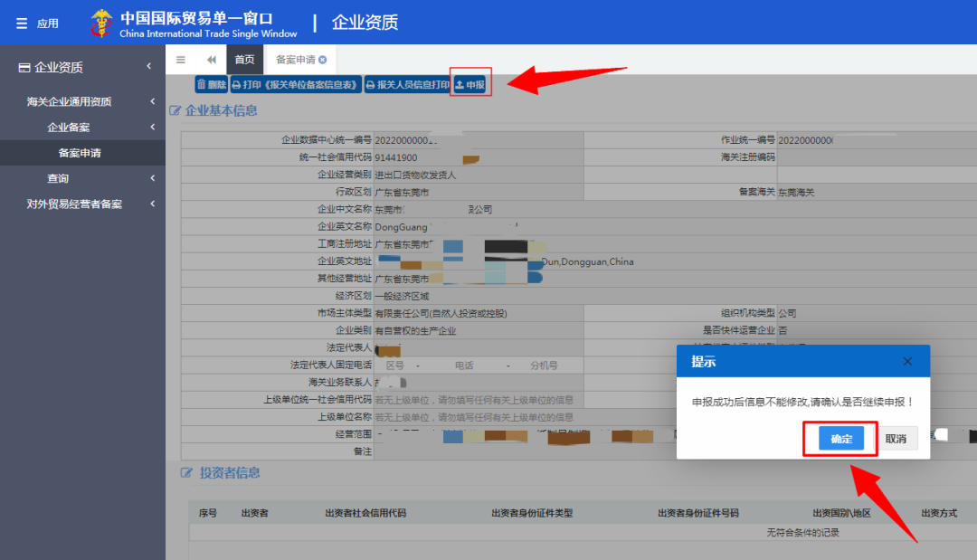
Task: Click 取消 to cancel the declaration
Action: [x=896, y=439]
